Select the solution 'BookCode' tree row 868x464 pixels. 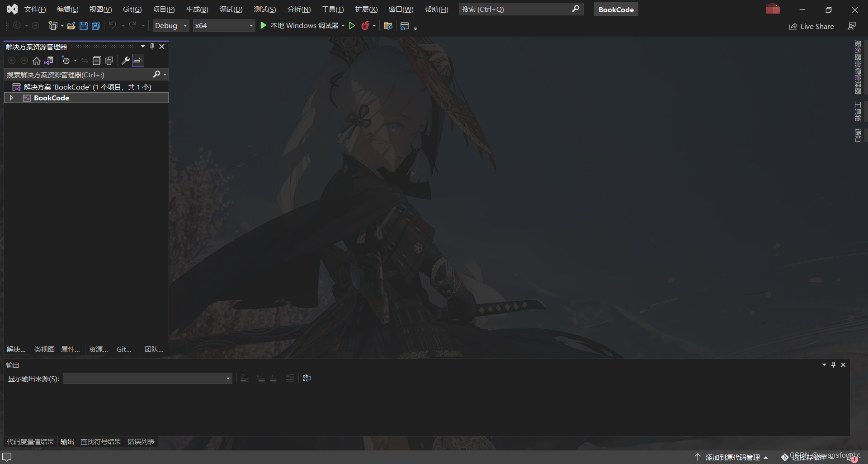click(86, 87)
